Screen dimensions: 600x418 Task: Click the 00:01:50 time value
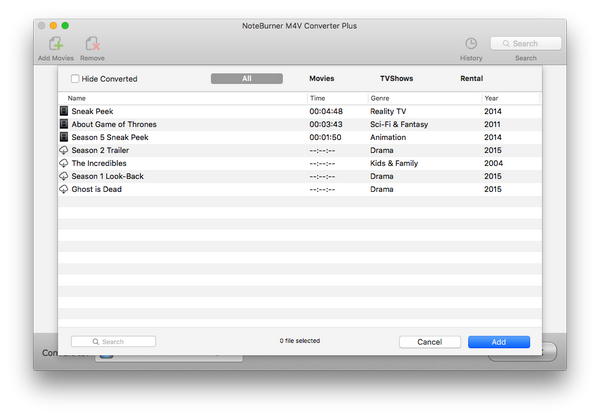pos(325,137)
